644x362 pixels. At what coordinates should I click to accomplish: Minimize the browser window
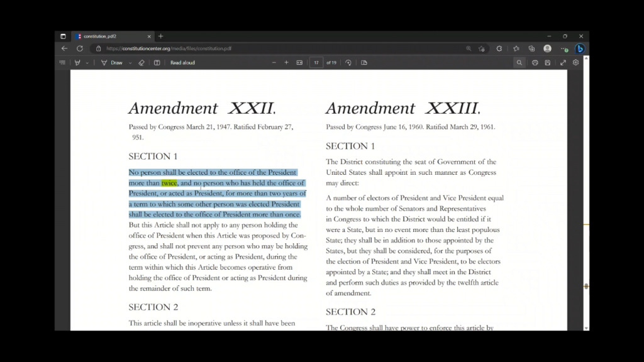[549, 36]
